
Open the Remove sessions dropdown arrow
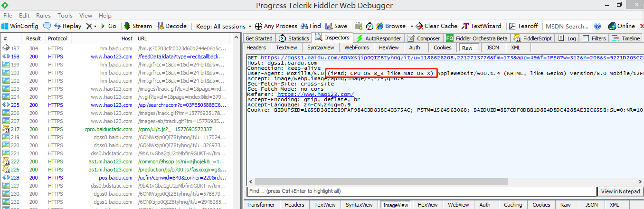point(95,26)
